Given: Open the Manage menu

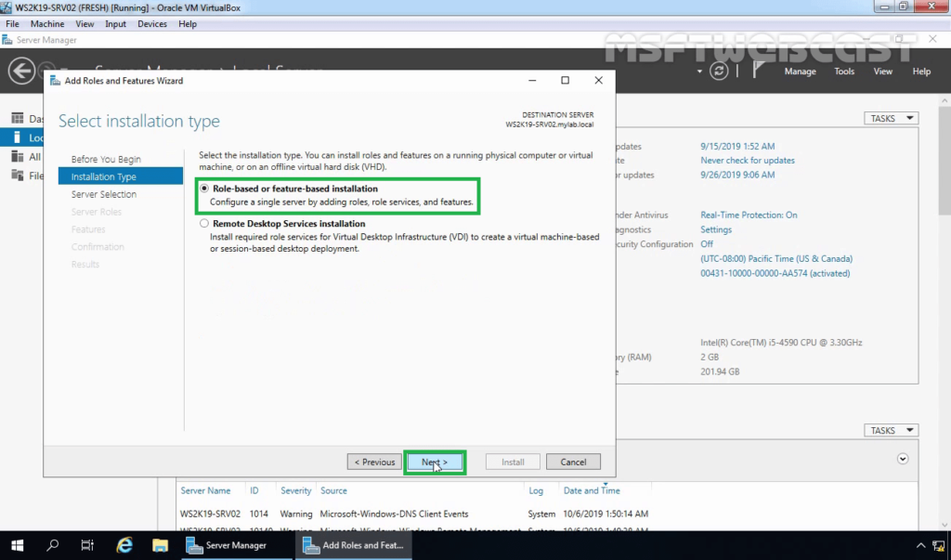Looking at the screenshot, I should pyautogui.click(x=800, y=72).
